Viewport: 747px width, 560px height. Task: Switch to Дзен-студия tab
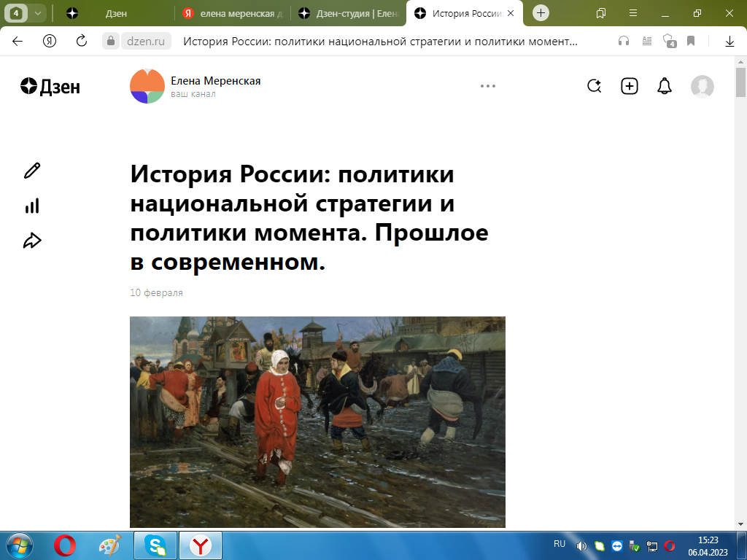click(x=349, y=13)
